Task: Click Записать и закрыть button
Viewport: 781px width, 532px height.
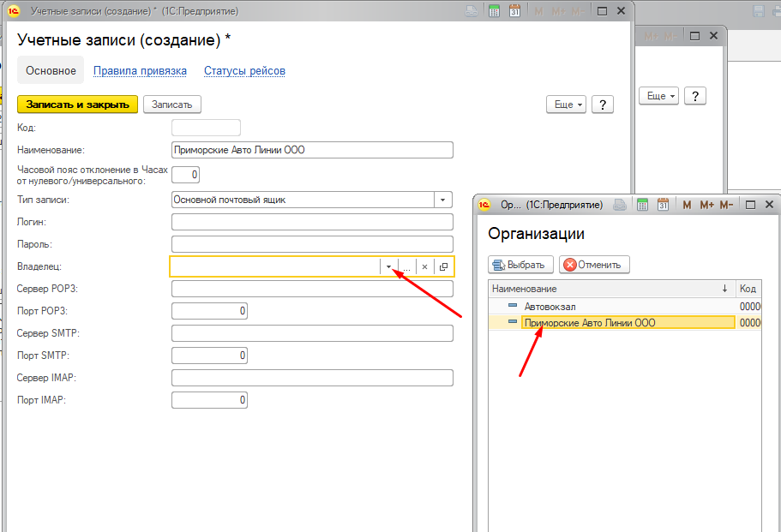Action: point(77,105)
